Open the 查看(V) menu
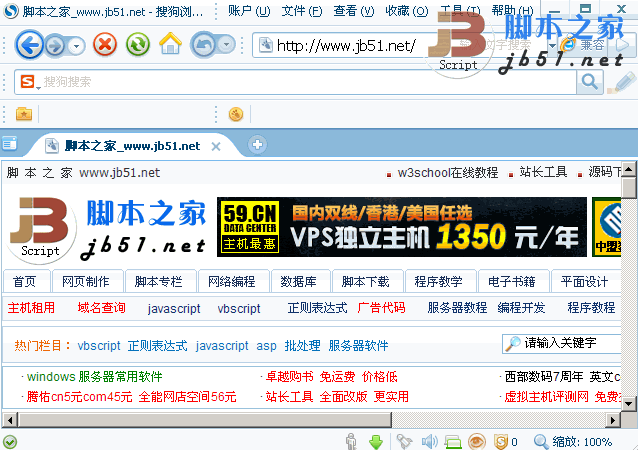The height and width of the screenshot is (450, 638). 354,11
